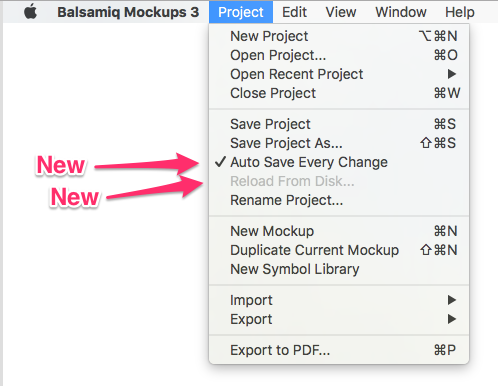Expand the Import submenu arrow
Screen dimensions: 498x386
452,300
